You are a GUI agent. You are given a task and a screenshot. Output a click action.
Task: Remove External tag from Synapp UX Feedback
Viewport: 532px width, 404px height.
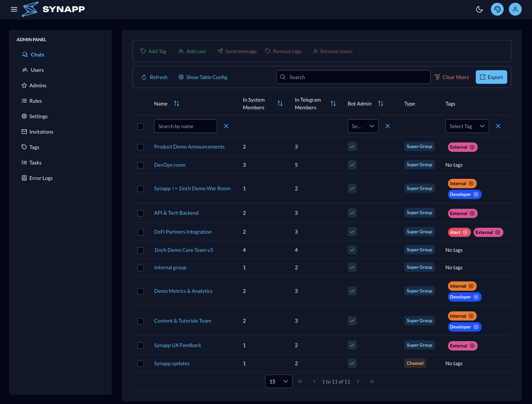[x=472, y=346]
